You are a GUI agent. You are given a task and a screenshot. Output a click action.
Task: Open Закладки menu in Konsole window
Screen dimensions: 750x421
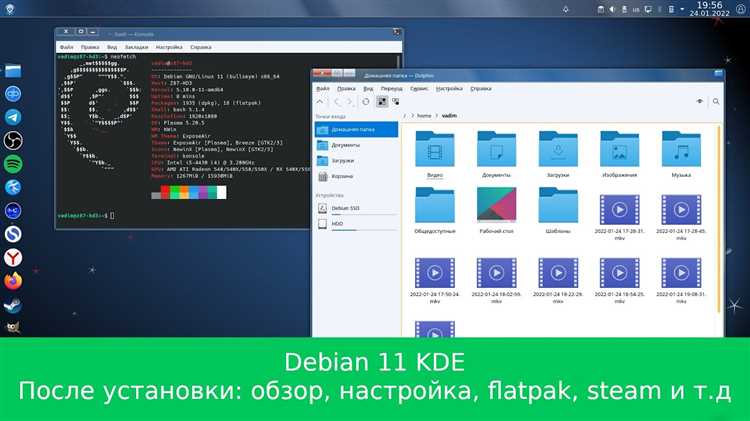[x=136, y=47]
